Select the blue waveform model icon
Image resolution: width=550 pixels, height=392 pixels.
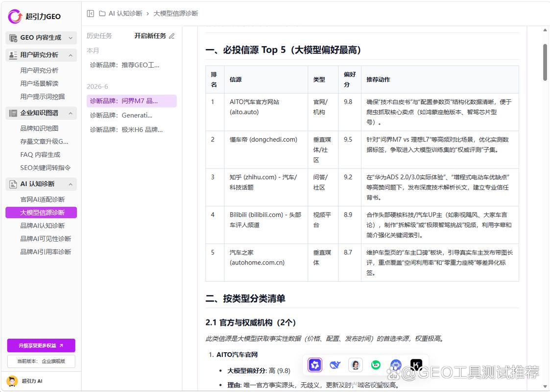click(x=396, y=365)
